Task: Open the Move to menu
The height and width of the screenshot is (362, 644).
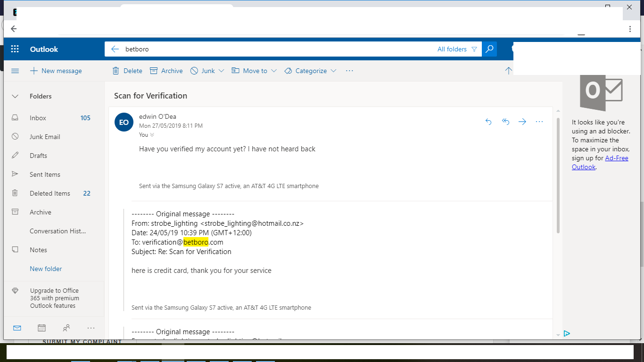Action: (x=254, y=71)
